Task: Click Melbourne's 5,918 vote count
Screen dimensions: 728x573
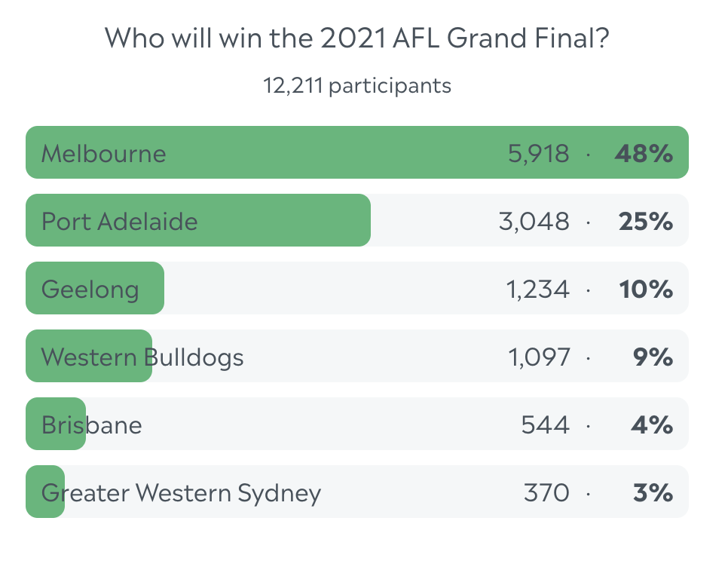Action: pos(538,154)
